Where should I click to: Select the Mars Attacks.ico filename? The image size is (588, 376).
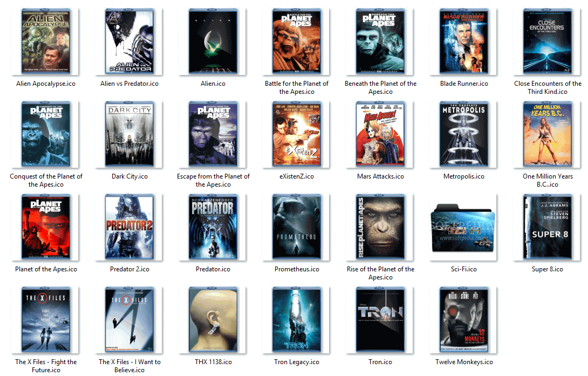point(380,176)
